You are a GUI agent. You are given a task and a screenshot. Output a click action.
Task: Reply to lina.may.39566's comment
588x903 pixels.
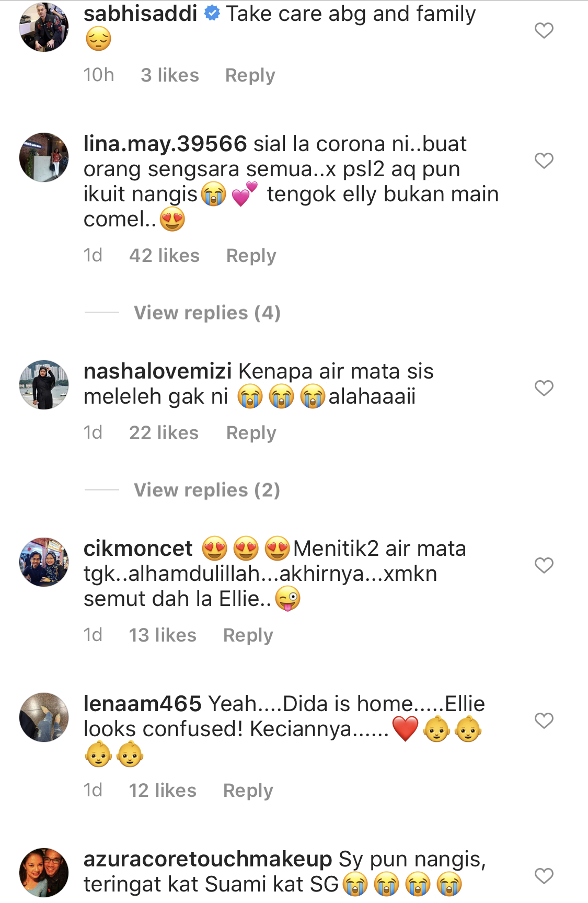coord(251,256)
